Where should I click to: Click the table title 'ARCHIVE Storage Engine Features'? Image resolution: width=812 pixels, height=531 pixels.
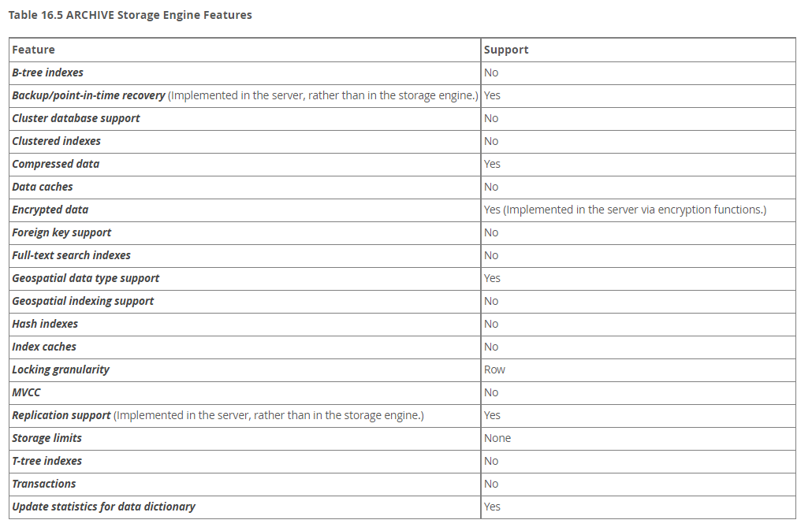click(130, 15)
